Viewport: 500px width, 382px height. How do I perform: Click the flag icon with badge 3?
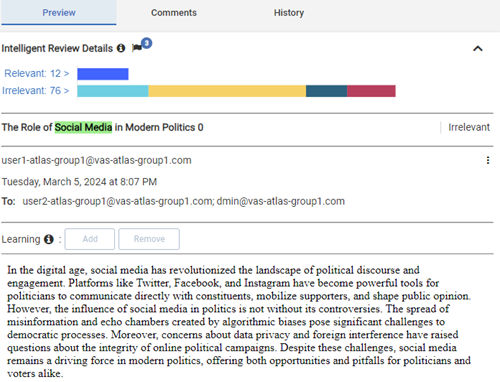click(x=137, y=48)
